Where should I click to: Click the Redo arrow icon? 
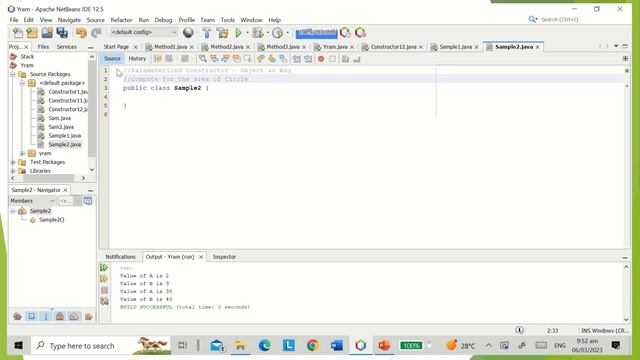[96, 33]
